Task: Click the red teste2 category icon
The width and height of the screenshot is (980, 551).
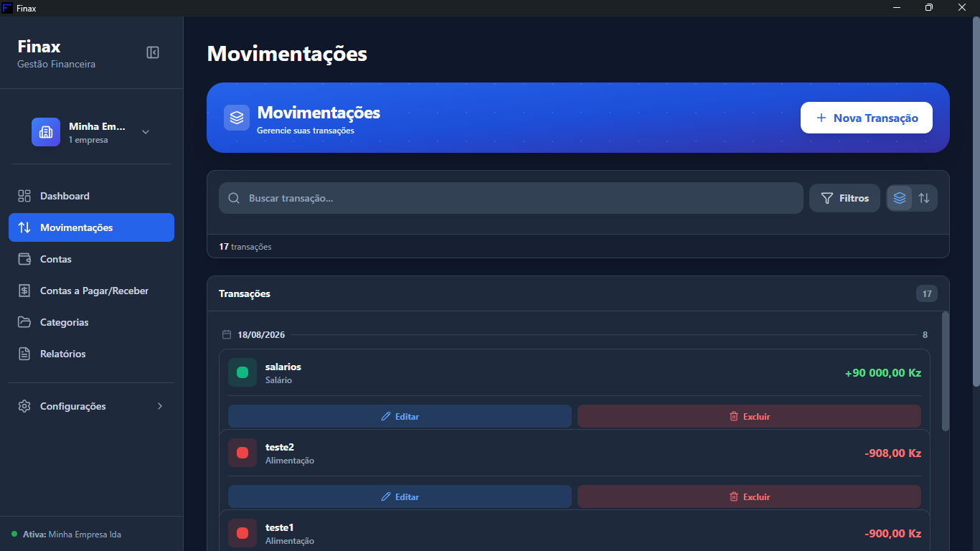Action: coord(242,453)
